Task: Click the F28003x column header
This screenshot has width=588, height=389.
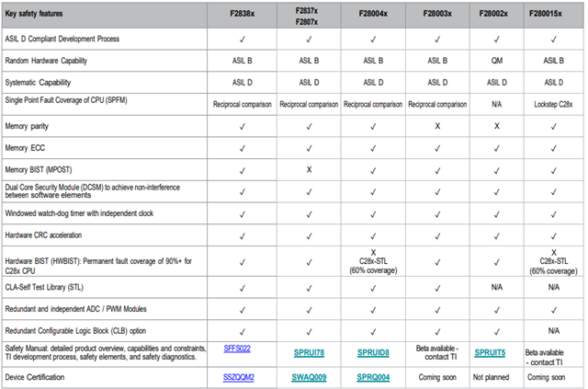Action: (x=438, y=16)
